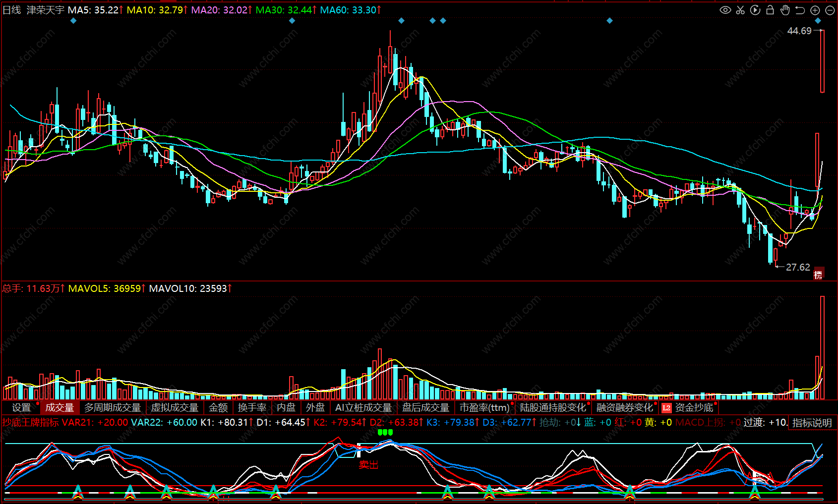Click the stock name 津荣天宇
Screen dimensions: 838x504
[x=45, y=10]
